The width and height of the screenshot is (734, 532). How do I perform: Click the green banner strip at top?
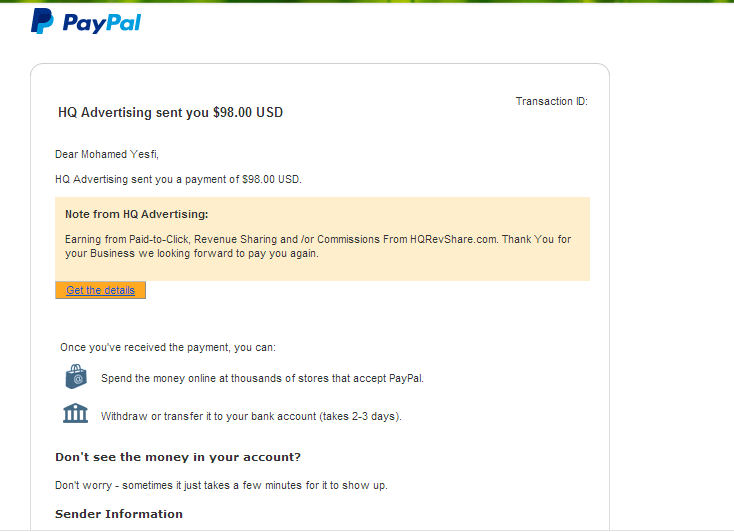367,1
